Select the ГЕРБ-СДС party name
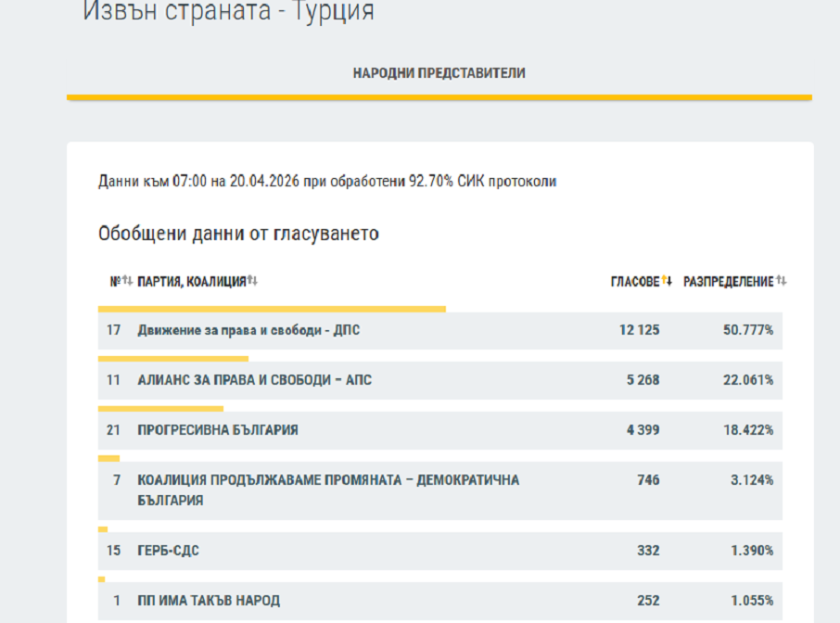The height and width of the screenshot is (623, 840). [x=168, y=551]
